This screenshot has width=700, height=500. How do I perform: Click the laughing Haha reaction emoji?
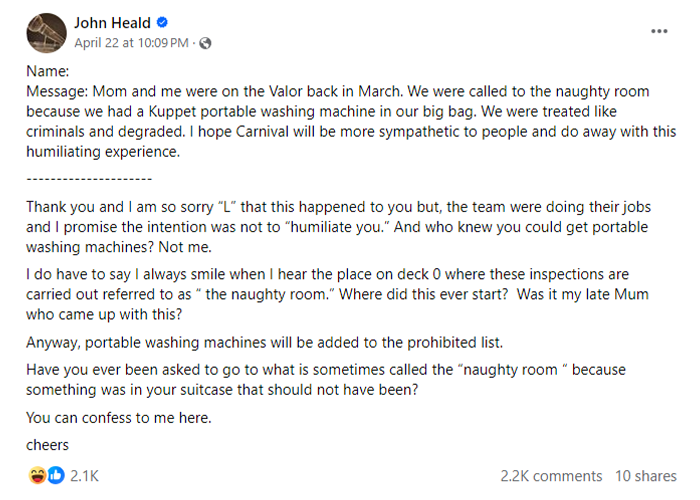[x=37, y=475]
